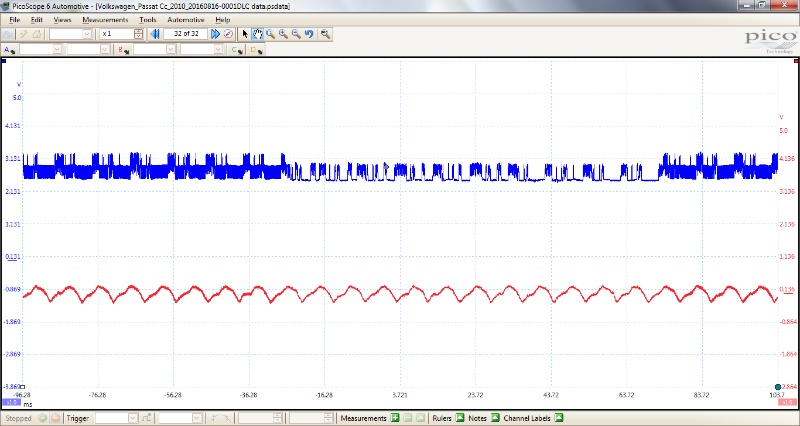Open the Views menu
This screenshot has height=426, width=800.
(x=62, y=20)
